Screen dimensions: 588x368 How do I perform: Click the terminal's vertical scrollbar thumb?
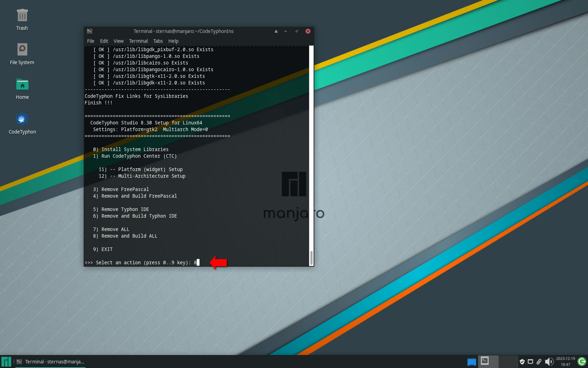311,258
